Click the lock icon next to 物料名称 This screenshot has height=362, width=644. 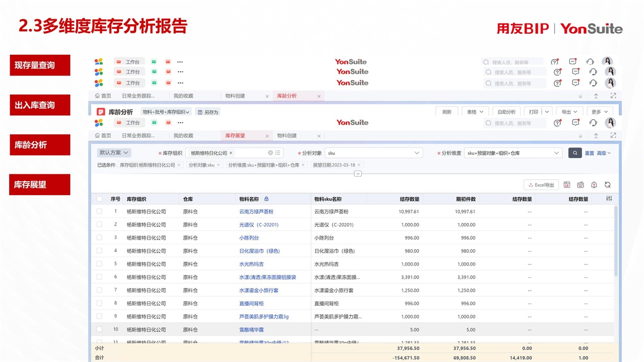pyautogui.click(x=267, y=199)
